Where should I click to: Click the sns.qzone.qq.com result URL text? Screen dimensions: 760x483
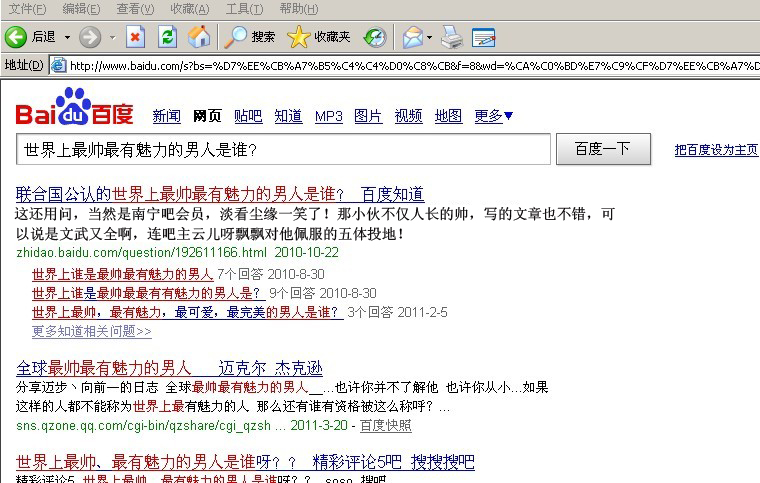point(143,425)
